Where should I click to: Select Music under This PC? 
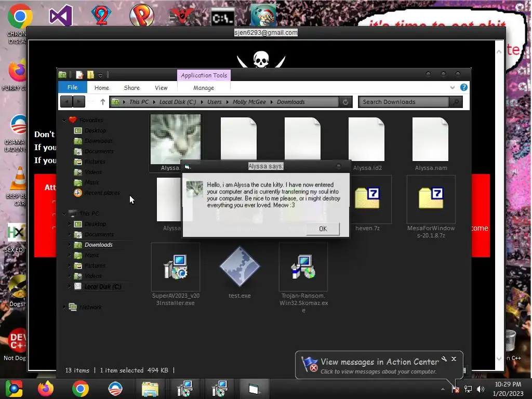pos(91,255)
